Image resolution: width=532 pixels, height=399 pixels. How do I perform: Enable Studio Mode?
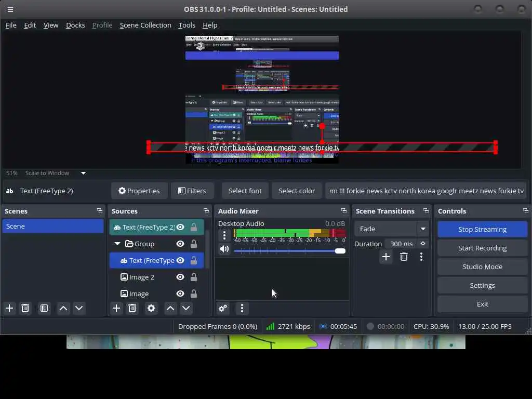point(482,267)
